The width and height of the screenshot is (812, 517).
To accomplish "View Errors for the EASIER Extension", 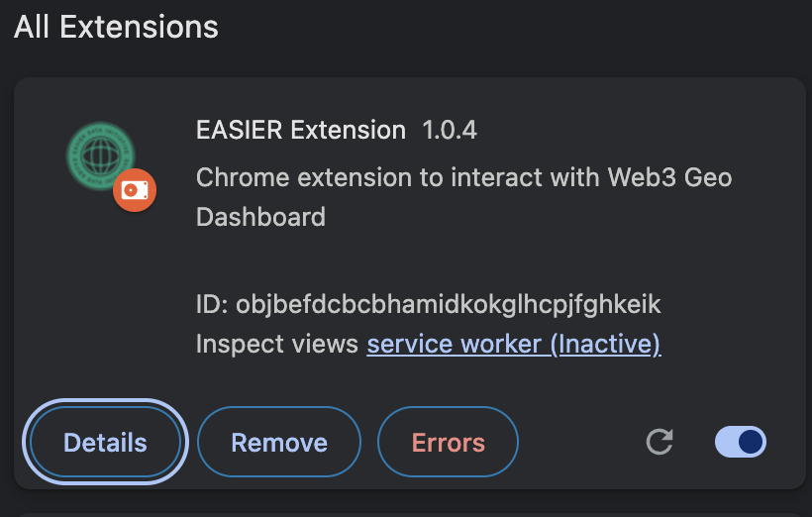I will (x=448, y=442).
